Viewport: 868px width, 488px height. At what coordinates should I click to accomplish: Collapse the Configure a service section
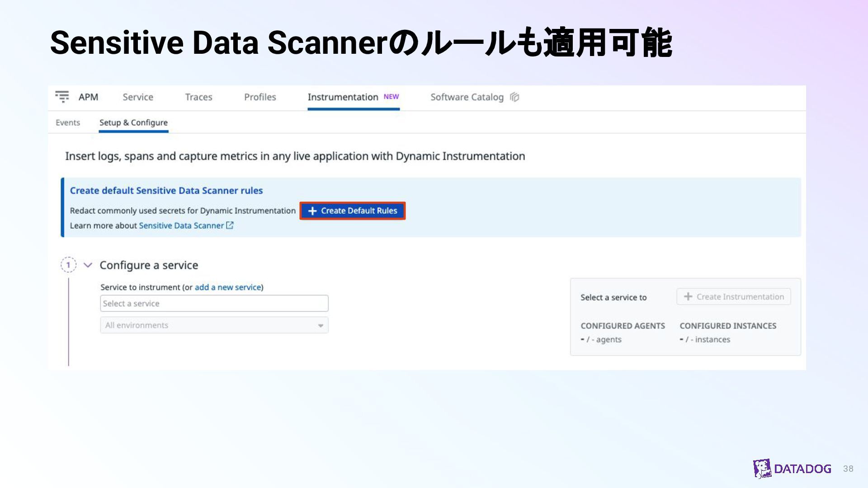[x=88, y=265]
